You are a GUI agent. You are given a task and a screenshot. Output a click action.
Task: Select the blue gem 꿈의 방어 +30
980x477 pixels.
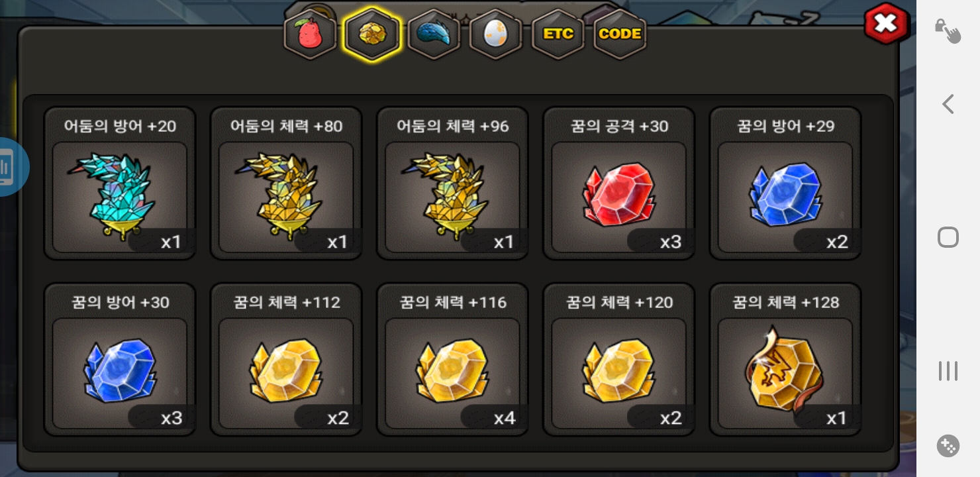pyautogui.click(x=120, y=359)
